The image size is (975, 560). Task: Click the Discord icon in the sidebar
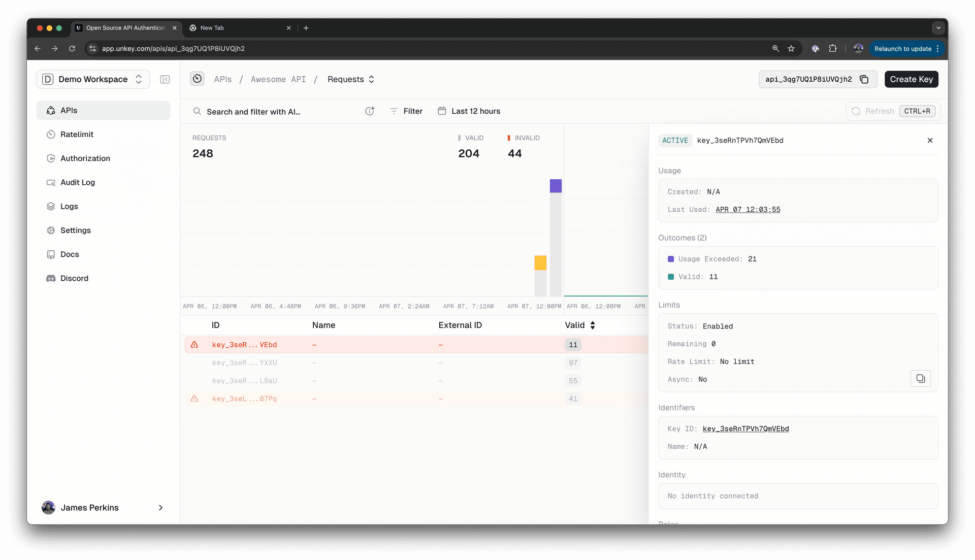point(51,278)
